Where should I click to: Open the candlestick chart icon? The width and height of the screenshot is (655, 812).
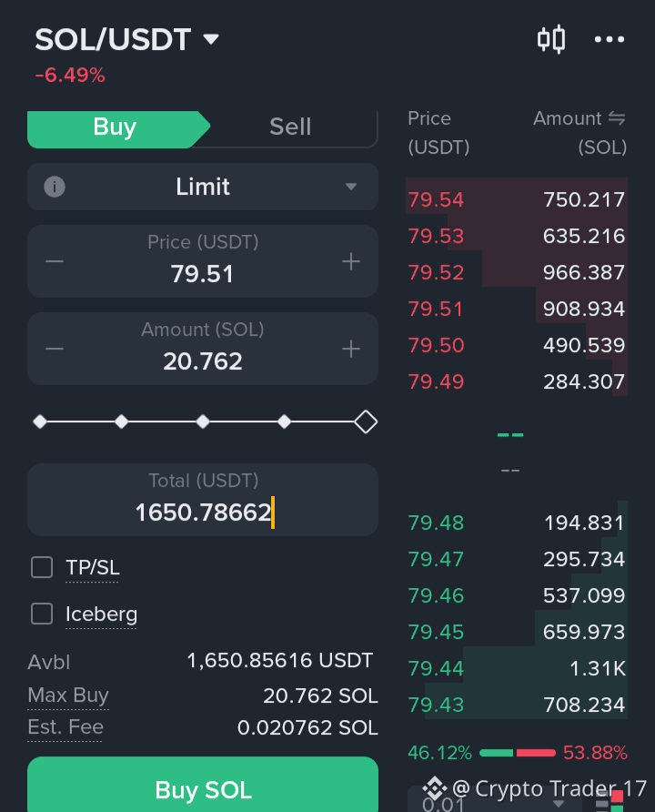(551, 39)
